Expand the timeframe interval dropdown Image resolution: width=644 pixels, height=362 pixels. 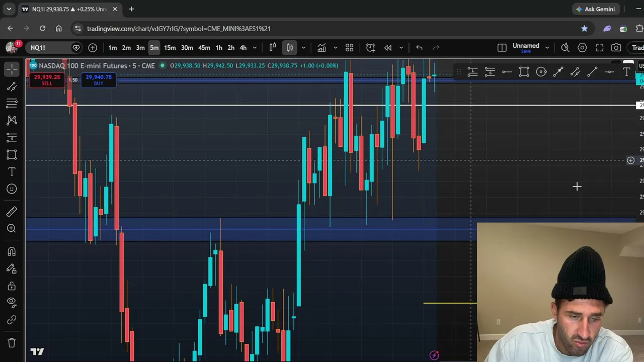[255, 48]
